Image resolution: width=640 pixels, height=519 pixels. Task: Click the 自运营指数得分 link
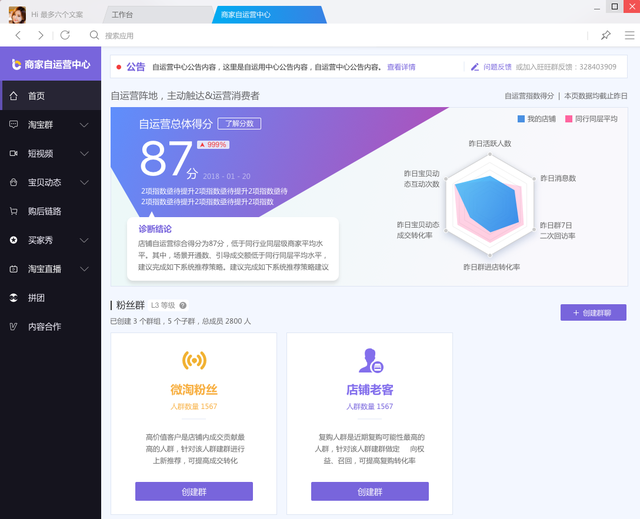(529, 96)
